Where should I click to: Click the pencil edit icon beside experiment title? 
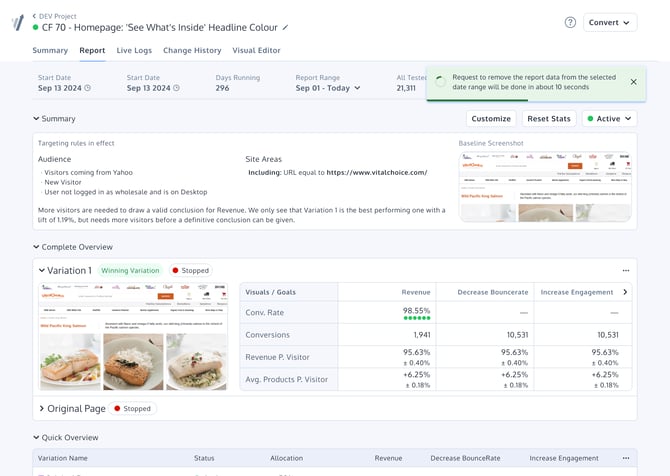285,28
